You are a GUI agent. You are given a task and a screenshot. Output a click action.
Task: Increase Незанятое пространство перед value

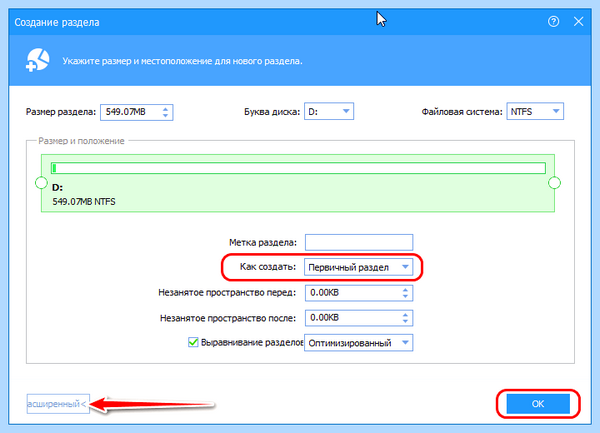click(x=405, y=290)
